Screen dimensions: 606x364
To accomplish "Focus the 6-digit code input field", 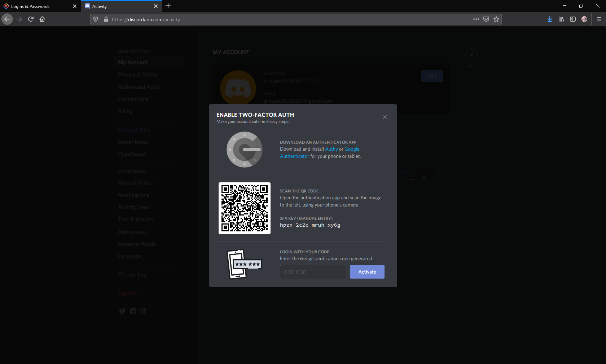I will [313, 272].
